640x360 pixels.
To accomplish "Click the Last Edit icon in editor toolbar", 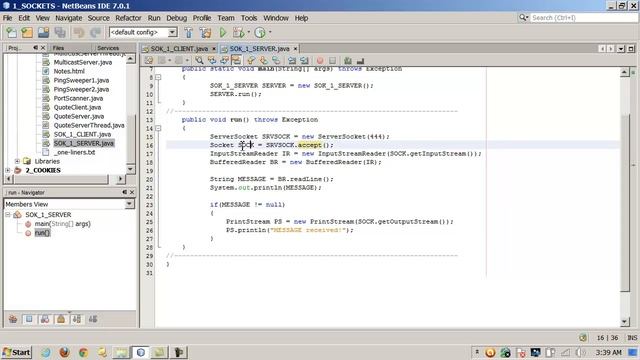I will coord(149,61).
